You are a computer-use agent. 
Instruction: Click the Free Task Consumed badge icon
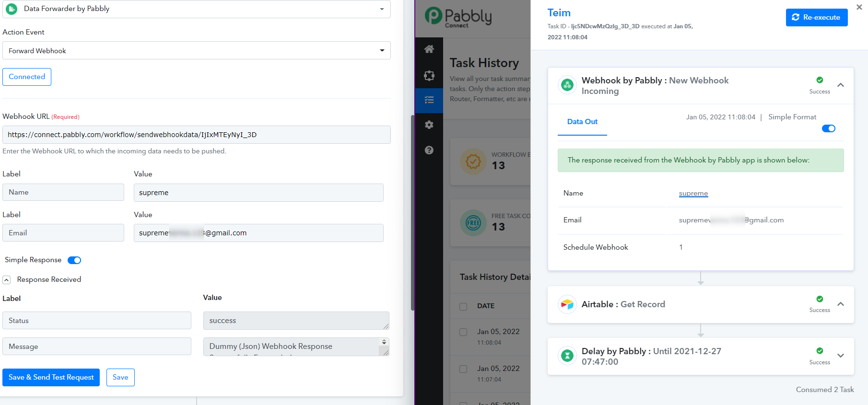pyautogui.click(x=473, y=223)
